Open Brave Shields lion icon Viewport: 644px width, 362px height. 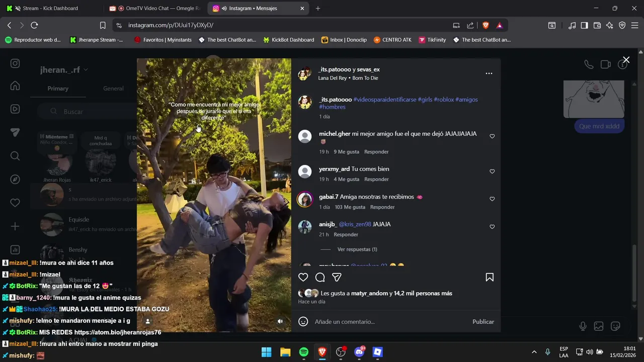tap(486, 25)
